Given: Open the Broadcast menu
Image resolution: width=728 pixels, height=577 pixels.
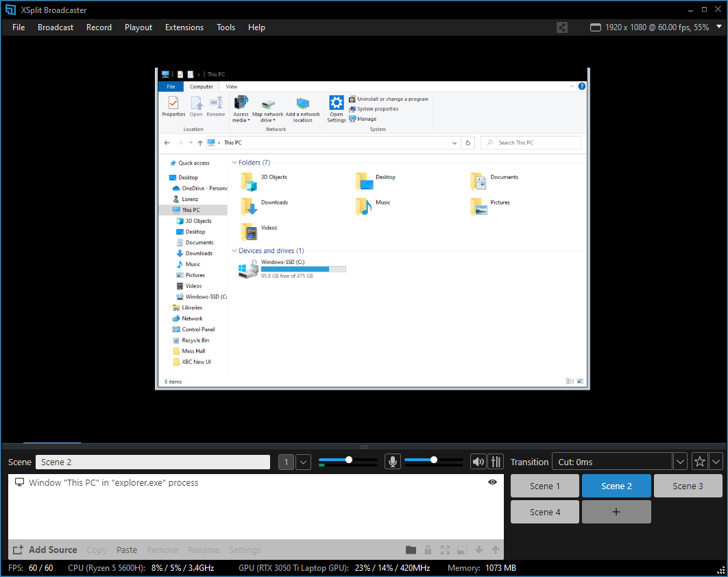Looking at the screenshot, I should [56, 27].
